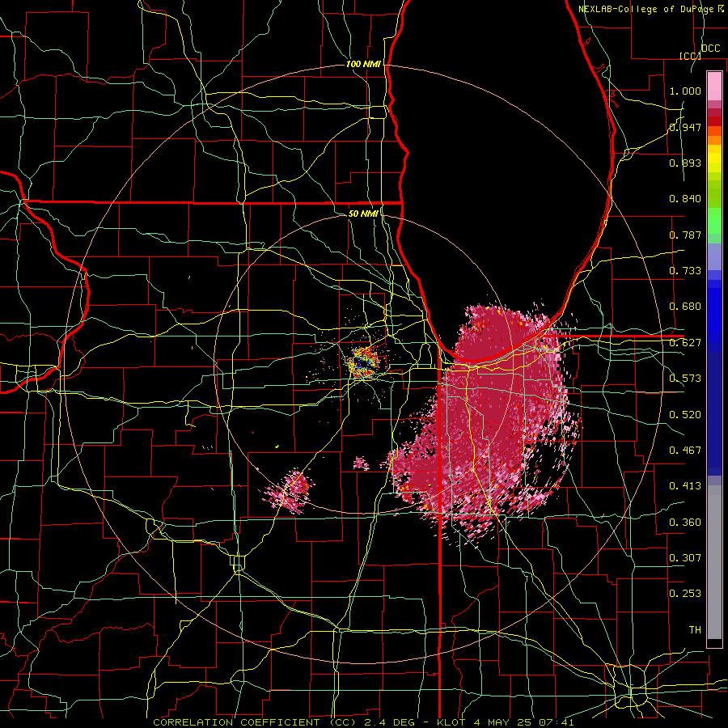Click the Correlation Coefficient KLOT caption at bottom
Screen dimensions: 728x728
pyautogui.click(x=363, y=722)
